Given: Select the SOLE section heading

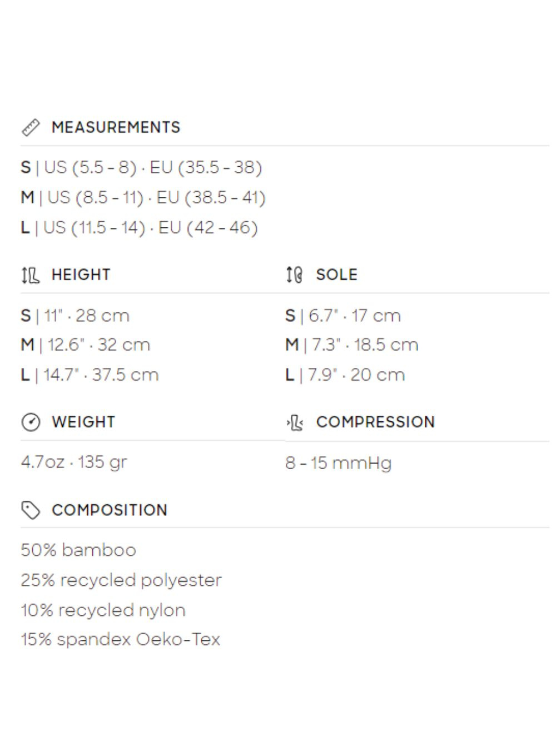Looking at the screenshot, I should [x=336, y=275].
